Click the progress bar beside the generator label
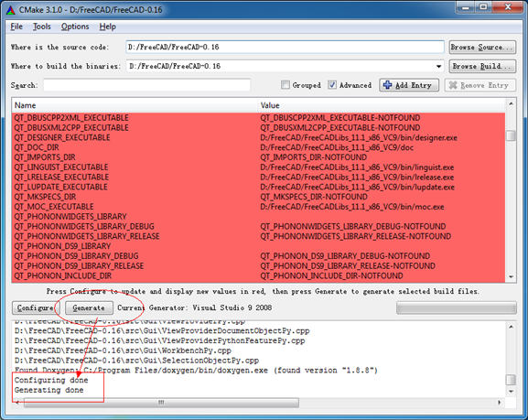This screenshot has height=420, width=528. point(457,307)
